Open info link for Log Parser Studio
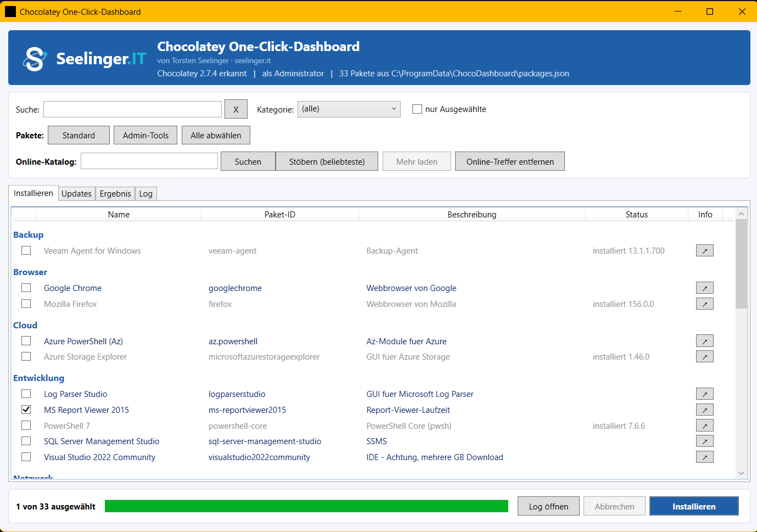The image size is (757, 532). coord(705,394)
